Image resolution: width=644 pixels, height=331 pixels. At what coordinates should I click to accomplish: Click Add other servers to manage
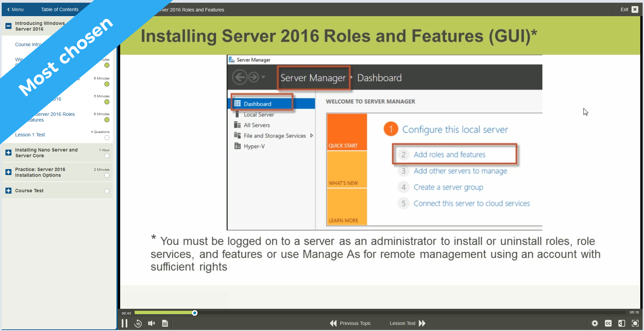(460, 171)
